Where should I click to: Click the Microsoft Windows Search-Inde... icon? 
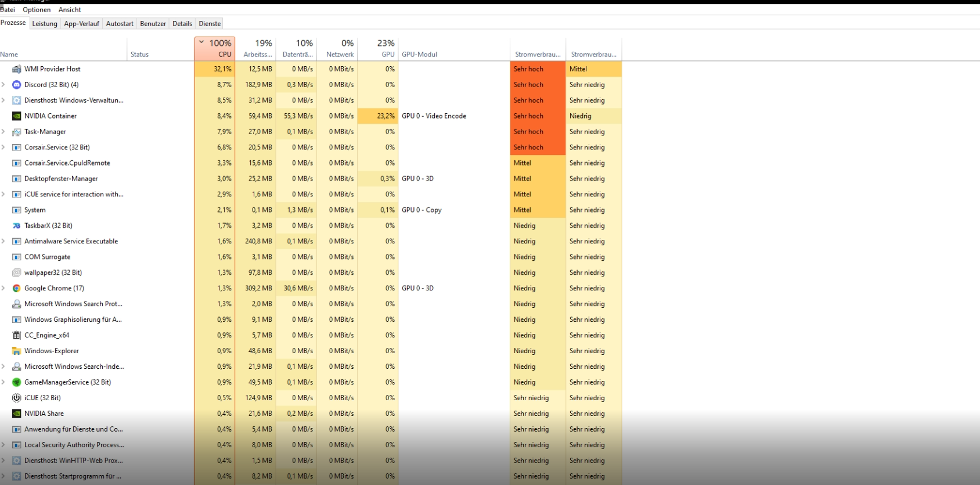17,367
